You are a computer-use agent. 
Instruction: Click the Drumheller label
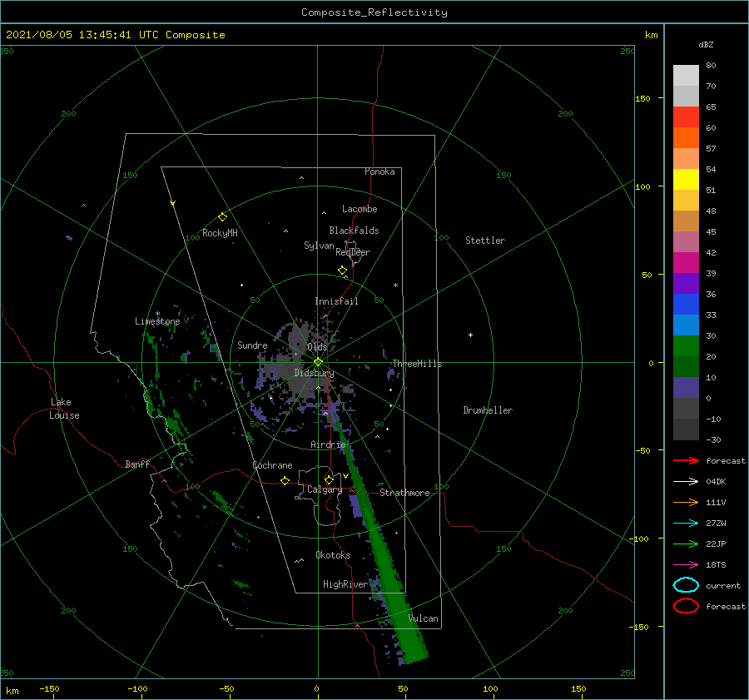point(488,410)
